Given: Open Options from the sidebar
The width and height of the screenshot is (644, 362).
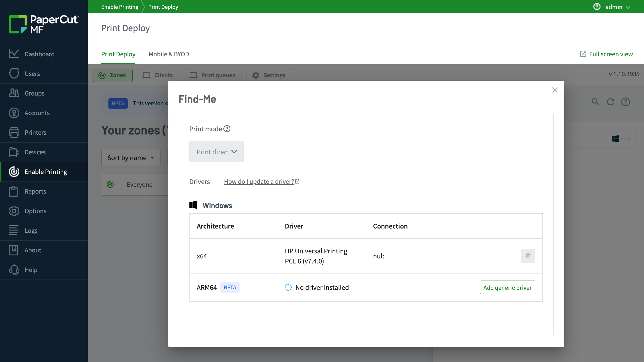Looking at the screenshot, I should (44, 211).
